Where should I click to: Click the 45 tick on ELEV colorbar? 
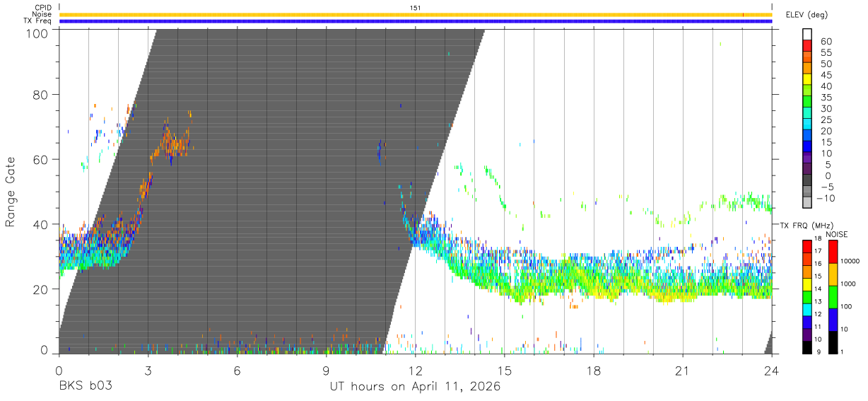tap(826, 75)
